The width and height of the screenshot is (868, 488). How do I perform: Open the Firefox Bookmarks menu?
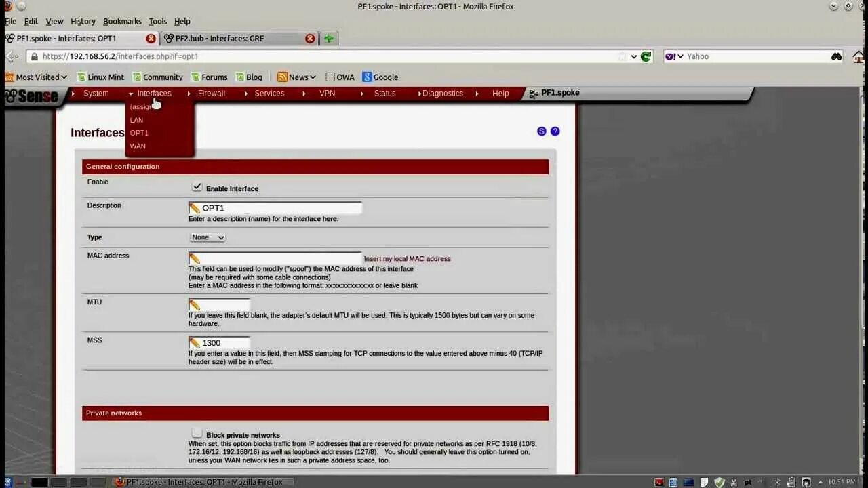(122, 21)
